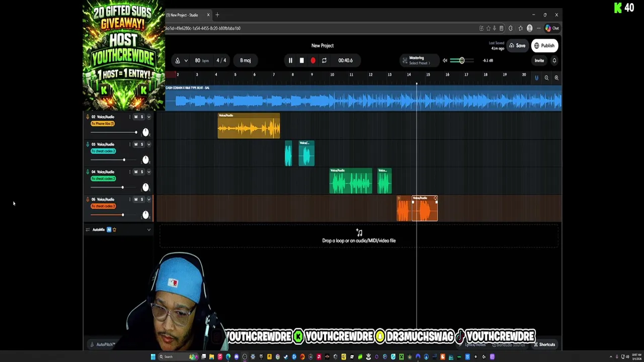Publish the project
Screen dimensions: 644x362
tap(544, 46)
